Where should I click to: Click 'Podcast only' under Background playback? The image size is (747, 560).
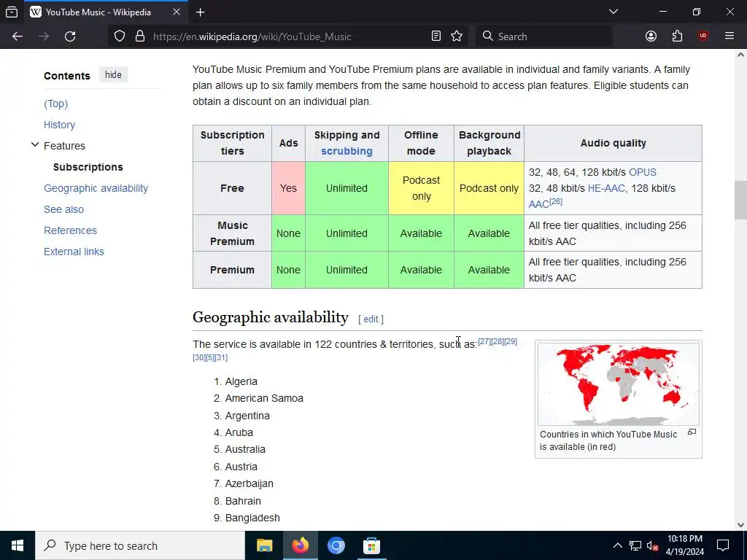point(489,188)
